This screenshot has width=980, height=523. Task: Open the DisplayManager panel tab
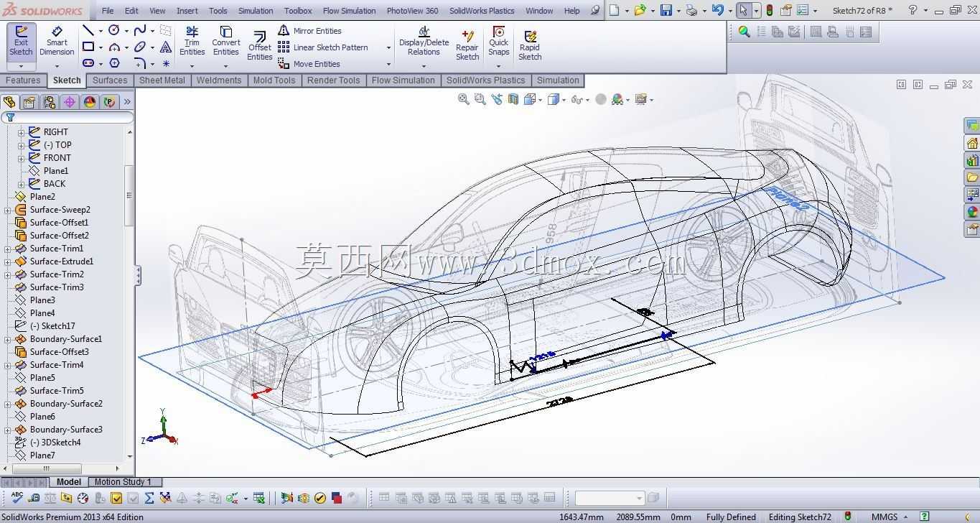click(90, 102)
